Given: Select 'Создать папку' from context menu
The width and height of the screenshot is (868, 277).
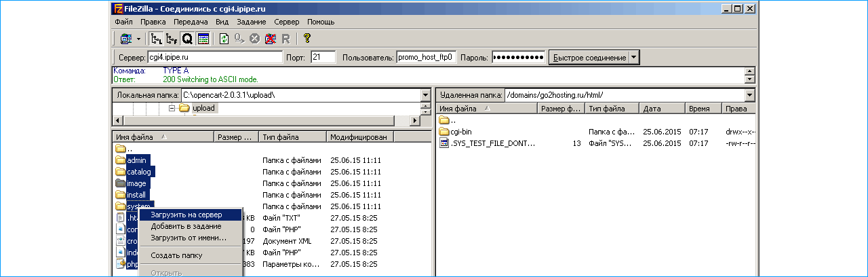Looking at the screenshot, I should pyautogui.click(x=176, y=255).
